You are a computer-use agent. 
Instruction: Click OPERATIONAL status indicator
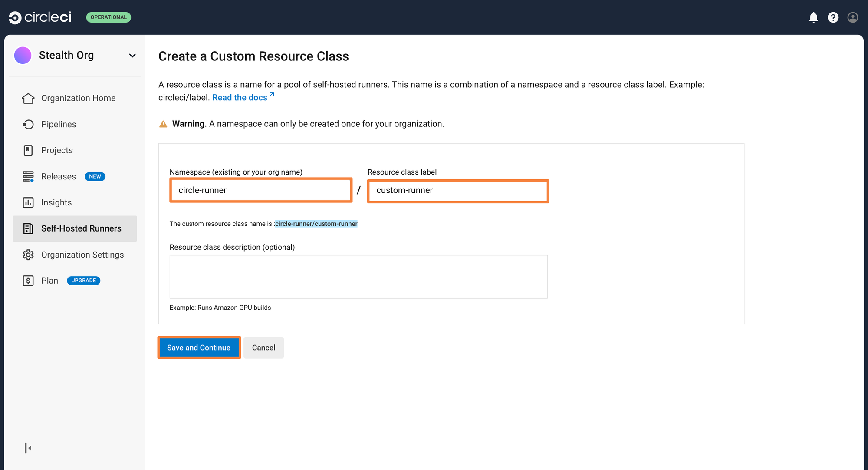108,17
